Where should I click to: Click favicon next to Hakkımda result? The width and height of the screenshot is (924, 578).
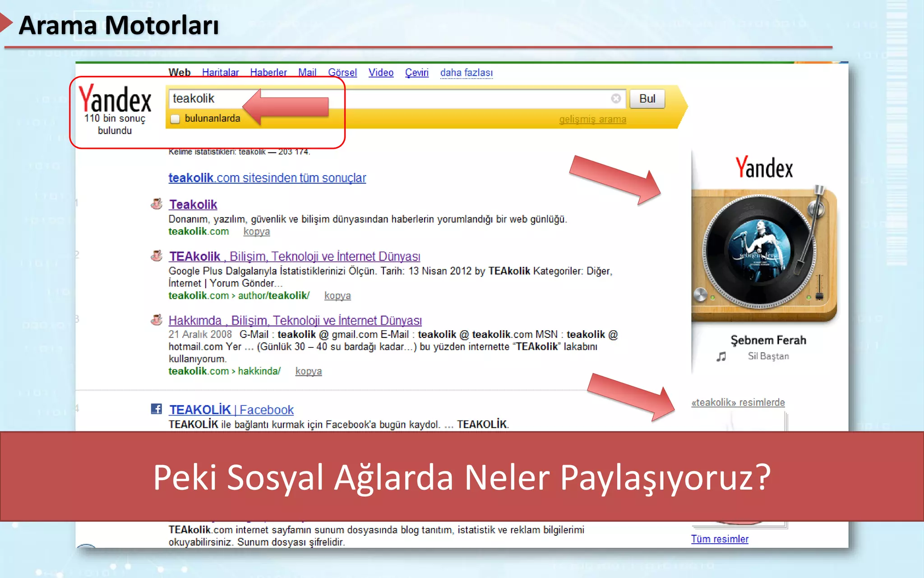(156, 320)
